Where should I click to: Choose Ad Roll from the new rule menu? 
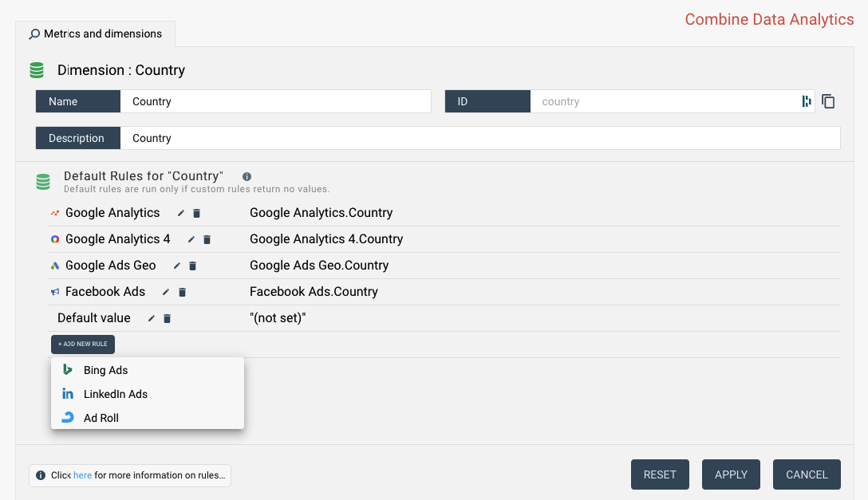tap(148, 418)
